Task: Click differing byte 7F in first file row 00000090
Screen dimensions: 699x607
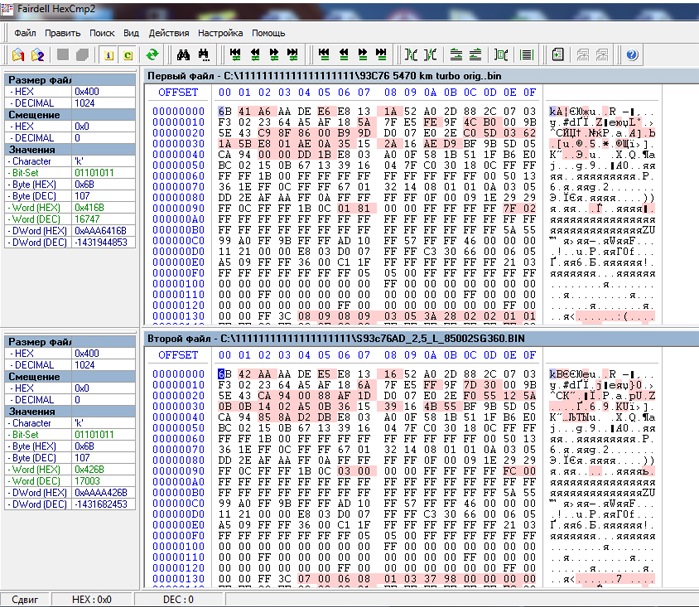Action: point(510,209)
